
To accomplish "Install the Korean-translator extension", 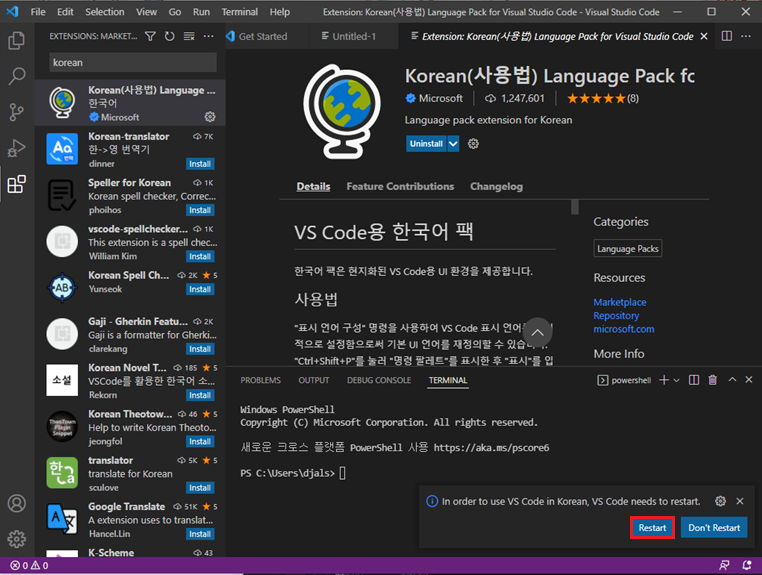I will [x=200, y=164].
